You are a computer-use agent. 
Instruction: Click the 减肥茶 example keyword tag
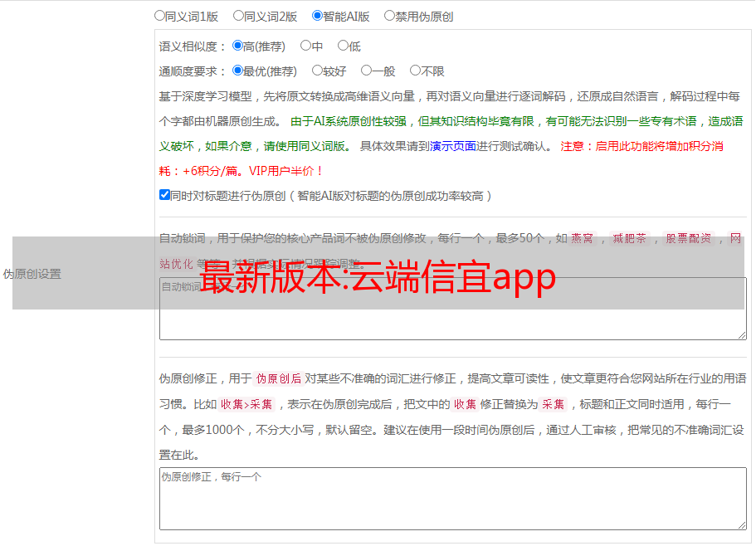(629, 238)
